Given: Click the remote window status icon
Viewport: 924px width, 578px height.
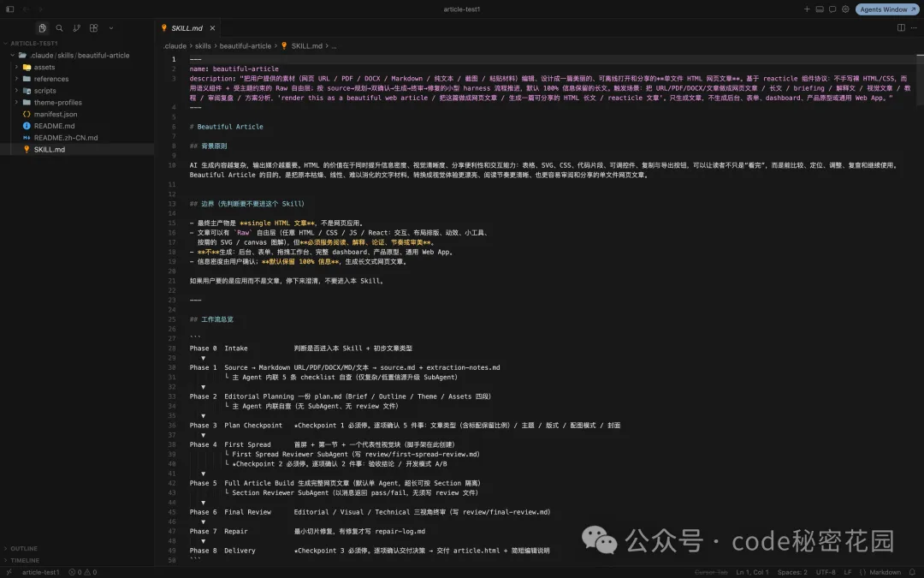Looking at the screenshot, I should [x=9, y=572].
